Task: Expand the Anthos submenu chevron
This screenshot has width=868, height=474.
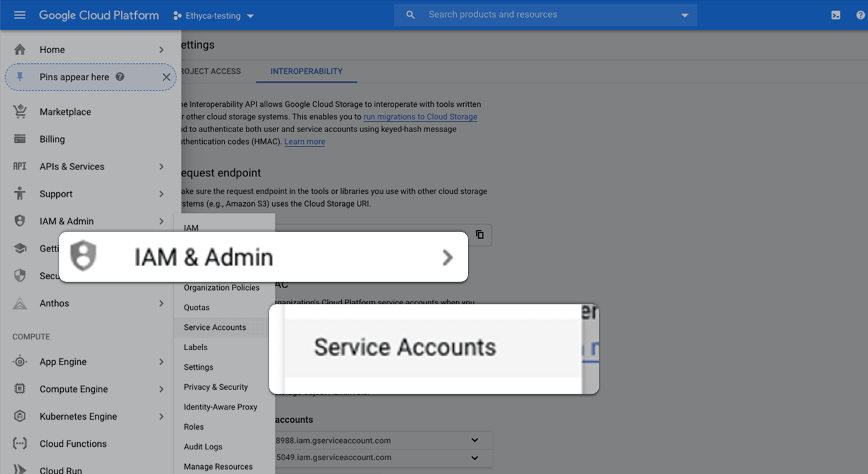Action: [162, 303]
